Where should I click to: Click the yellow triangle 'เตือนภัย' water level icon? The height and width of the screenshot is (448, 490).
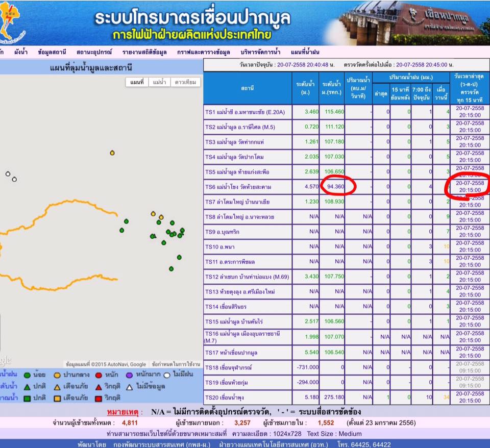click(x=58, y=386)
